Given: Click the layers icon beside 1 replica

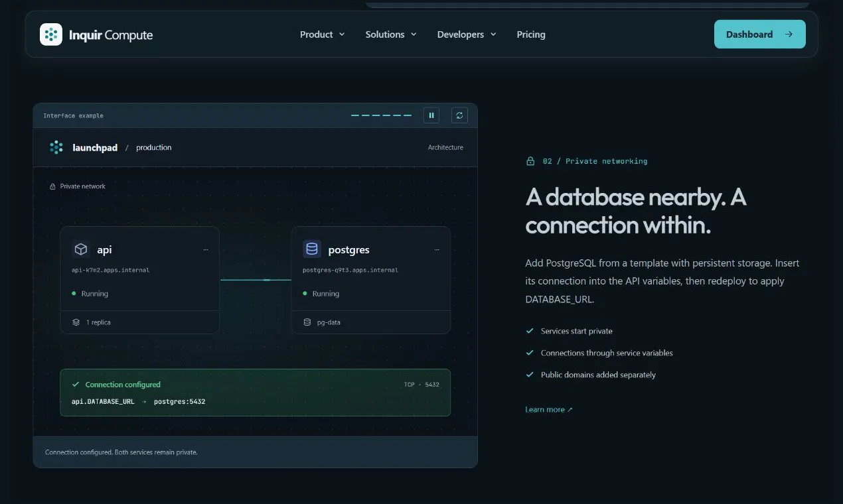Looking at the screenshot, I should coord(76,322).
